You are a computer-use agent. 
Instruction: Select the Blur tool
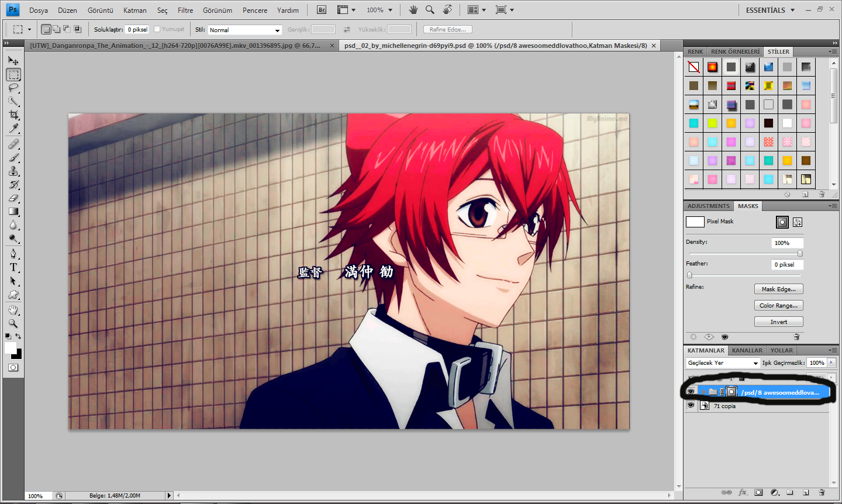pos(13,225)
